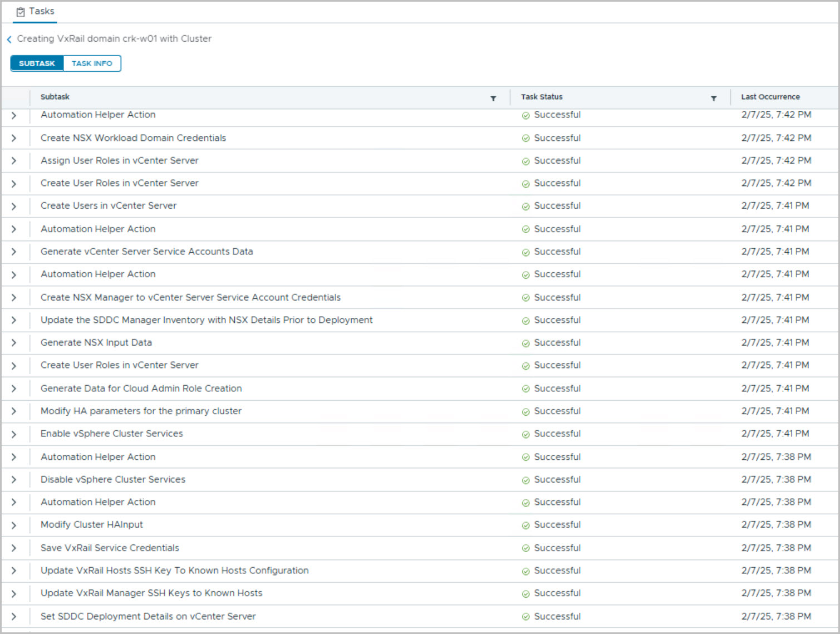Viewport: 840px width, 634px height.
Task: Click the Subtask column filter icon
Action: 493,98
